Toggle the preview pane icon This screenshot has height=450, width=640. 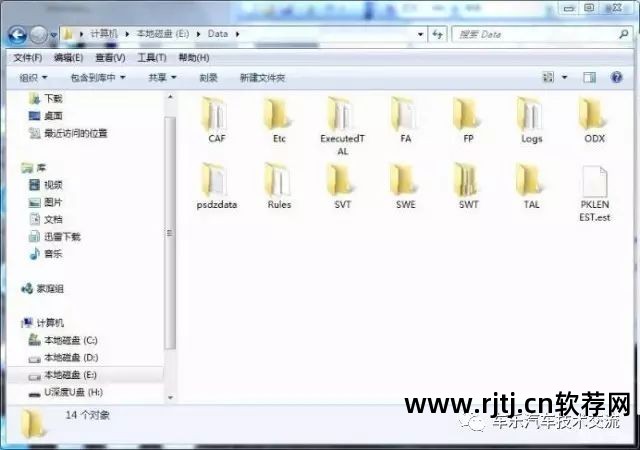(x=589, y=77)
